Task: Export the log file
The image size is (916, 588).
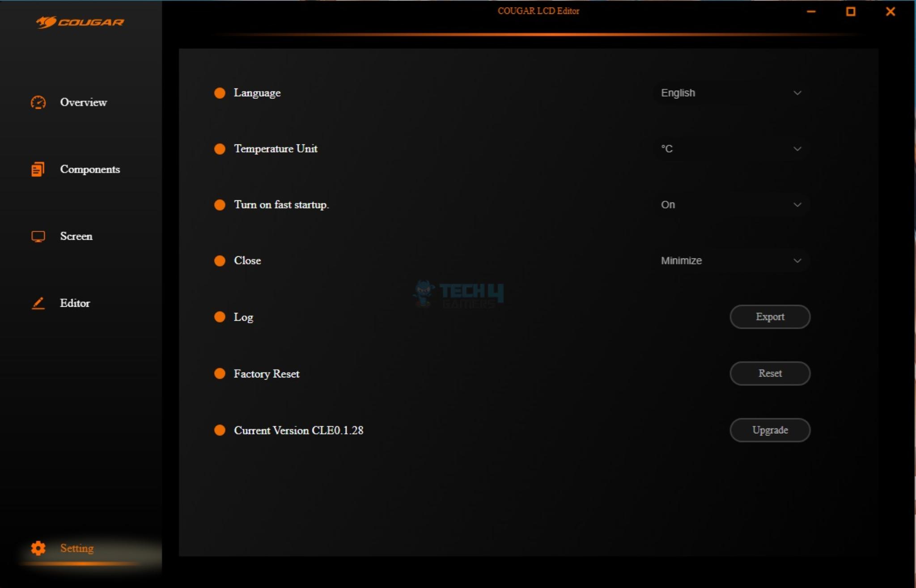Action: pos(770,317)
